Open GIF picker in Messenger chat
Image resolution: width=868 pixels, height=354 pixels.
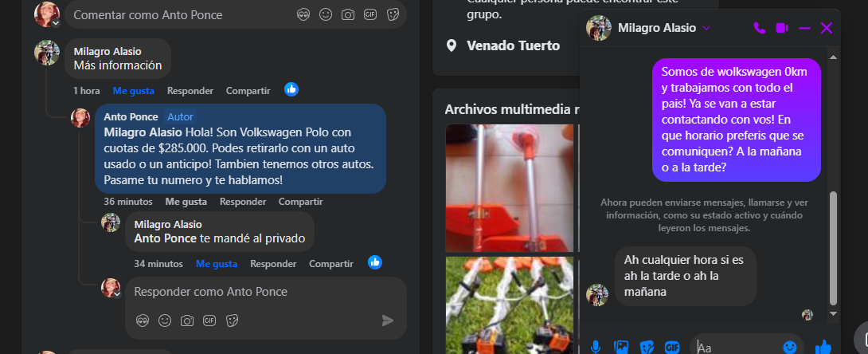(672, 347)
